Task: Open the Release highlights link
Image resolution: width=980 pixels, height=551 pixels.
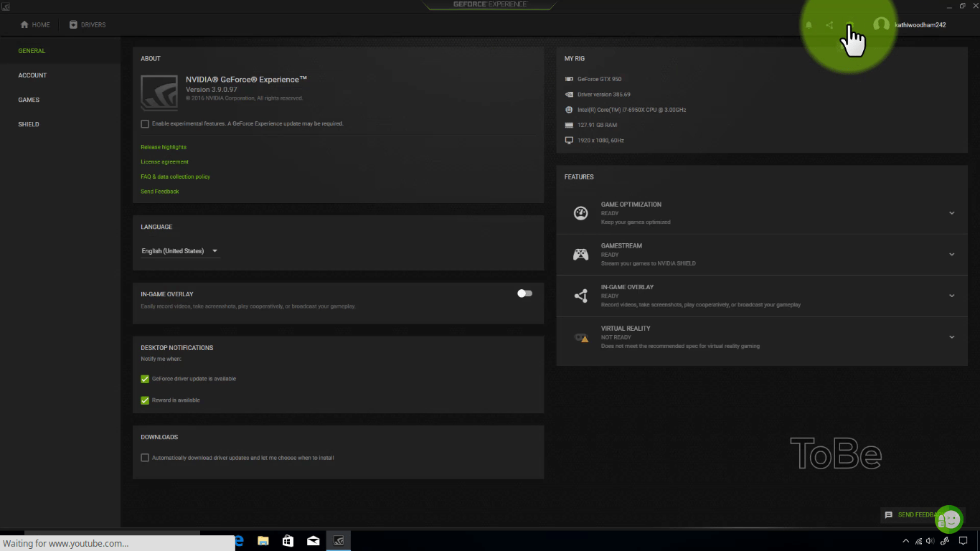Action: [x=164, y=147]
